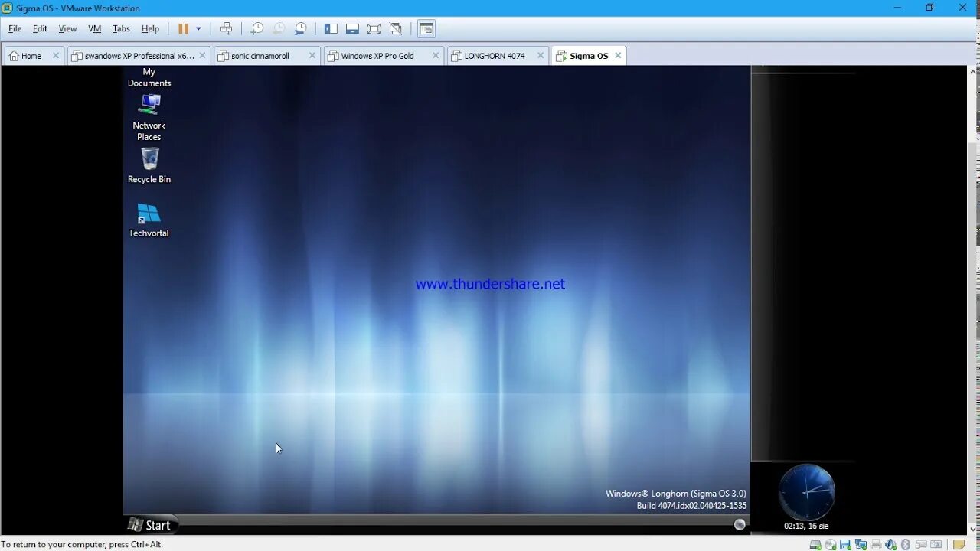
Task: Send Ctrl+Alt+Del to the VM
Action: pos(226,28)
